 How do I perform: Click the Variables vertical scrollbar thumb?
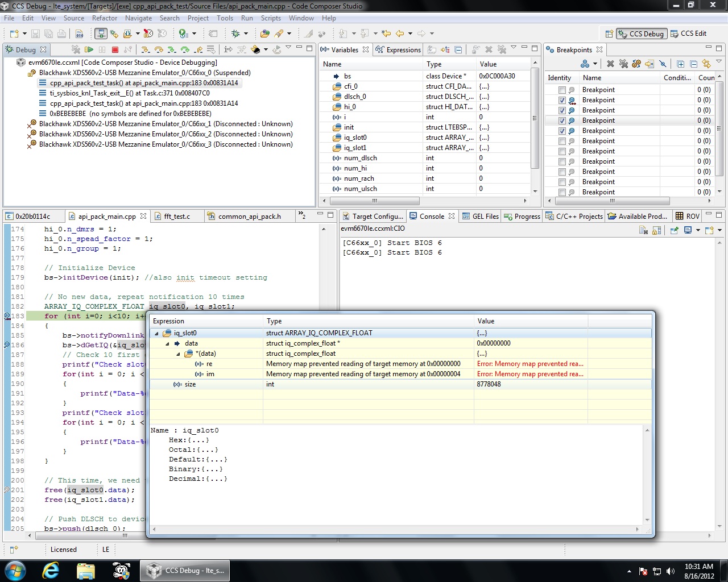(535, 119)
